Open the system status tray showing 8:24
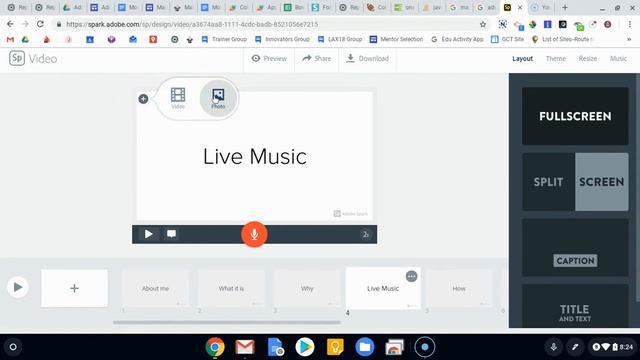The image size is (640, 360). click(613, 347)
